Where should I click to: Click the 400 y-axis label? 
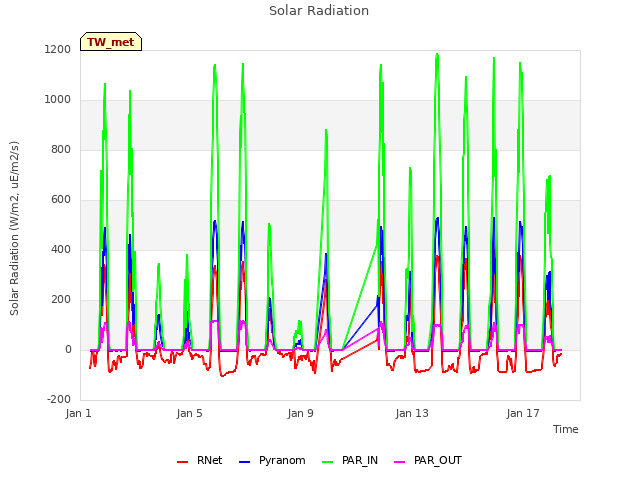(x=61, y=249)
